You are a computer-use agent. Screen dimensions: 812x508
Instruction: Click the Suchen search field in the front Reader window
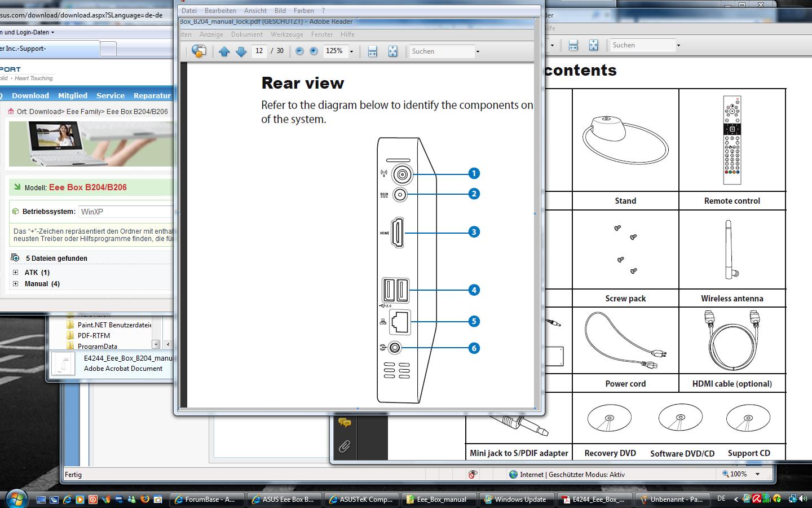(442, 51)
